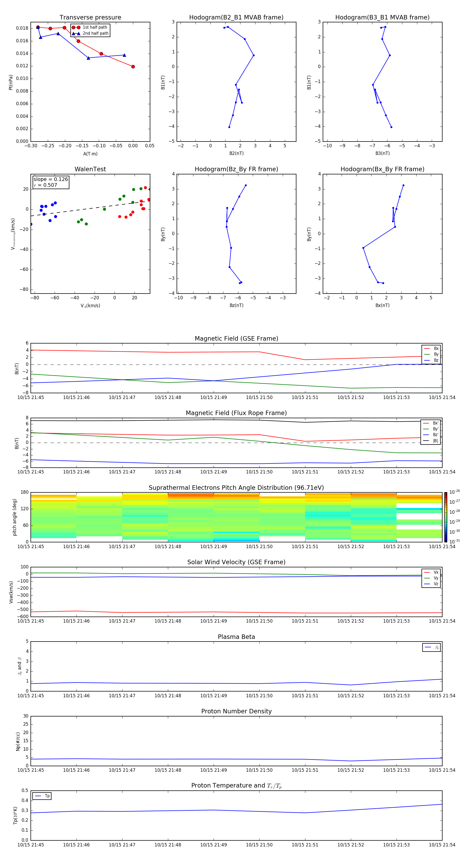The width and height of the screenshot is (473, 868).
Task: Click 'Bx(nT)' hodogram axis label
Action: point(382,305)
